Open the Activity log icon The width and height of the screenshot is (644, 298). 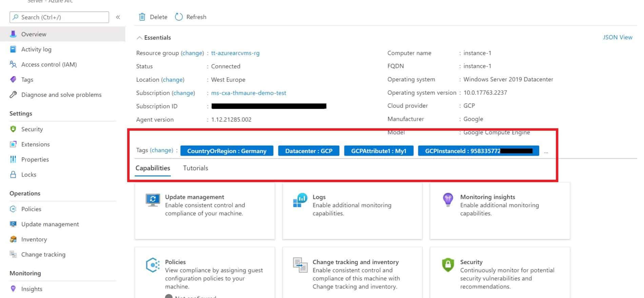[13, 49]
